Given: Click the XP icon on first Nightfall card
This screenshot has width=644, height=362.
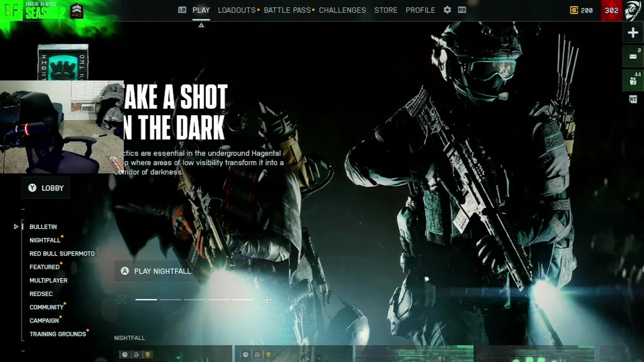Looking at the screenshot, I should [x=136, y=355].
